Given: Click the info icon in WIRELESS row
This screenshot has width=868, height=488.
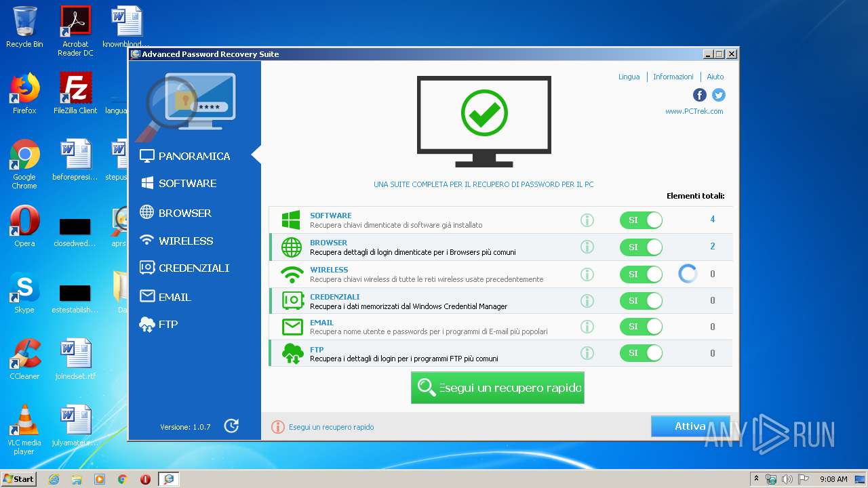Looking at the screenshot, I should pyautogui.click(x=587, y=274).
